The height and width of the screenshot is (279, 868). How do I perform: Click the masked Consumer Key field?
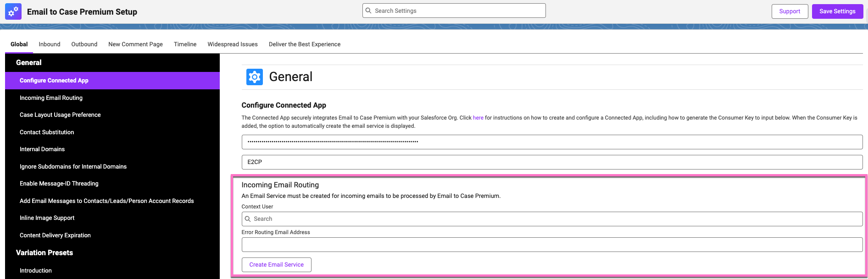coord(552,142)
